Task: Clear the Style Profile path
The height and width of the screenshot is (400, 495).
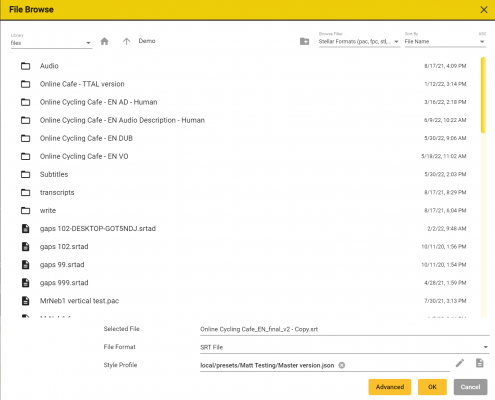Action: click(x=342, y=365)
